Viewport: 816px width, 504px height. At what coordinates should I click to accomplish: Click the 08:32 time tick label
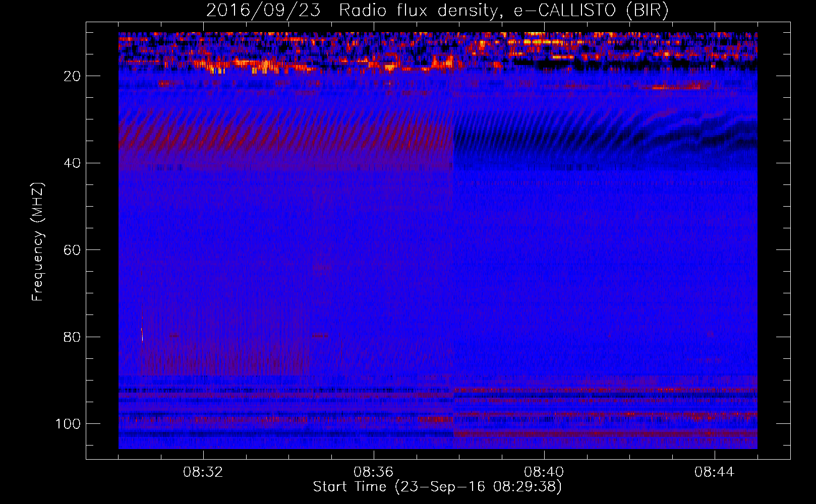pyautogui.click(x=203, y=472)
